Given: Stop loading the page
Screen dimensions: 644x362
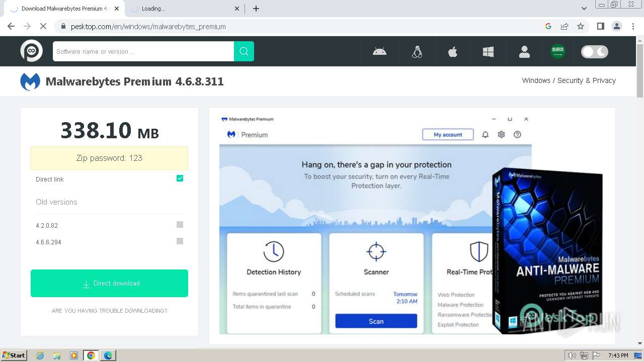Looking at the screenshot, I should click(43, 26).
